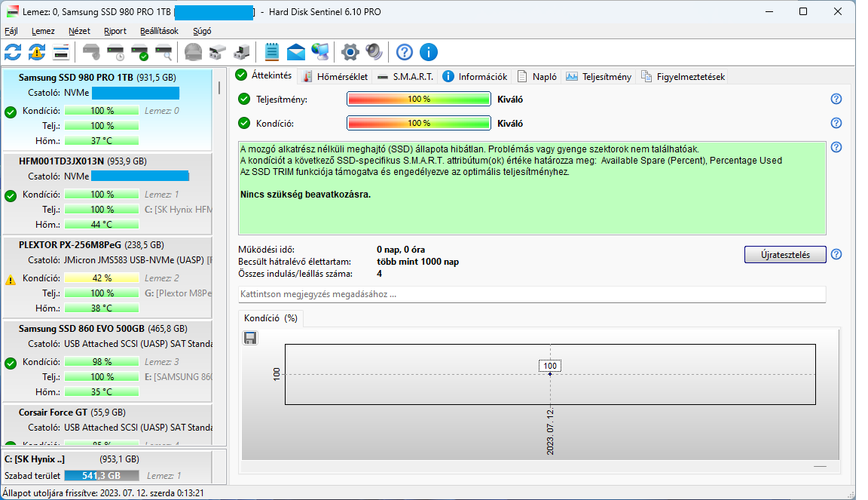The width and height of the screenshot is (868, 500).
Task: Click the computer with boxes toolbar icon
Action: pos(242,52)
